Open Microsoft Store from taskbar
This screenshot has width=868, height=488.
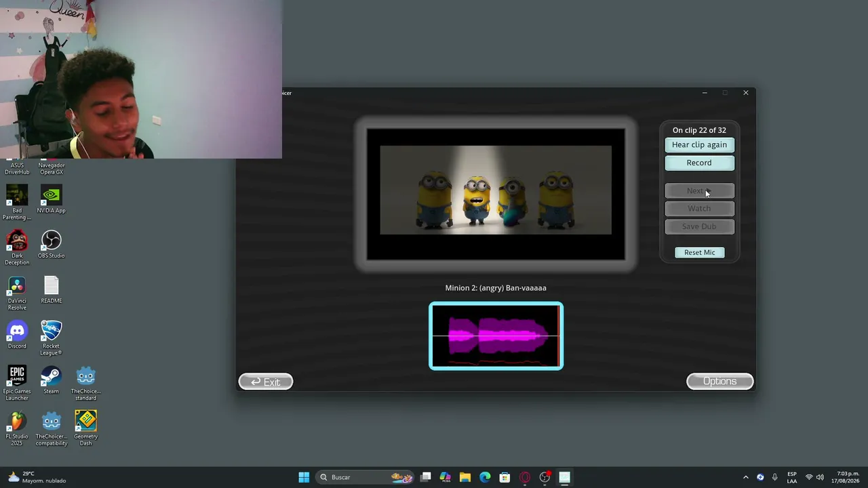(505, 477)
